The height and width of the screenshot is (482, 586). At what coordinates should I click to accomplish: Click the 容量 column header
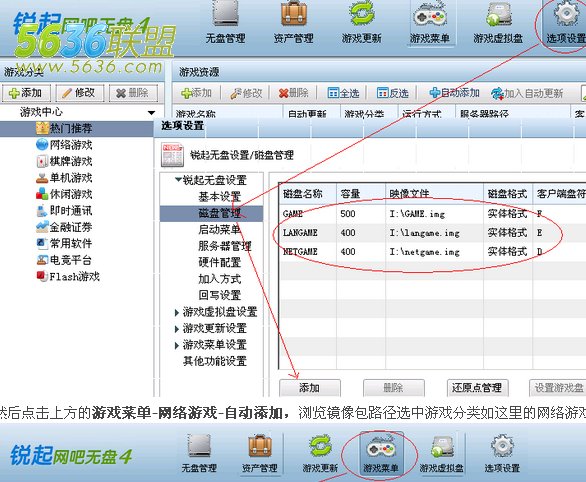coord(361,194)
